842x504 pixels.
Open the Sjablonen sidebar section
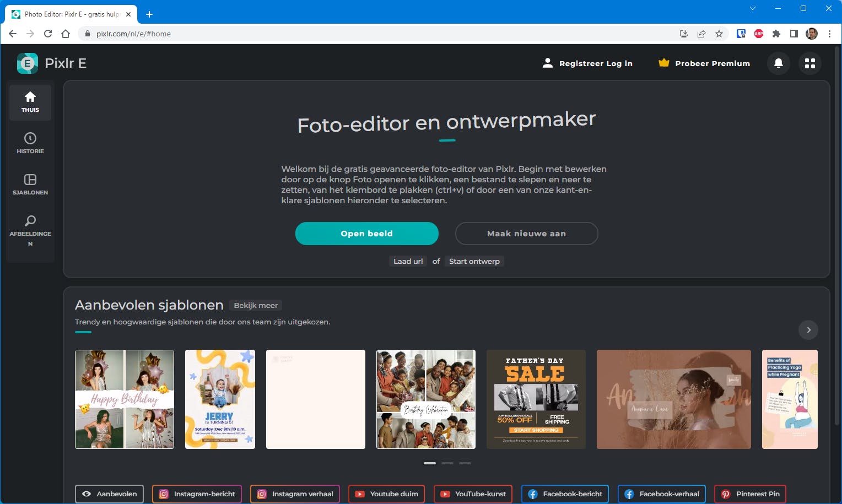(30, 185)
